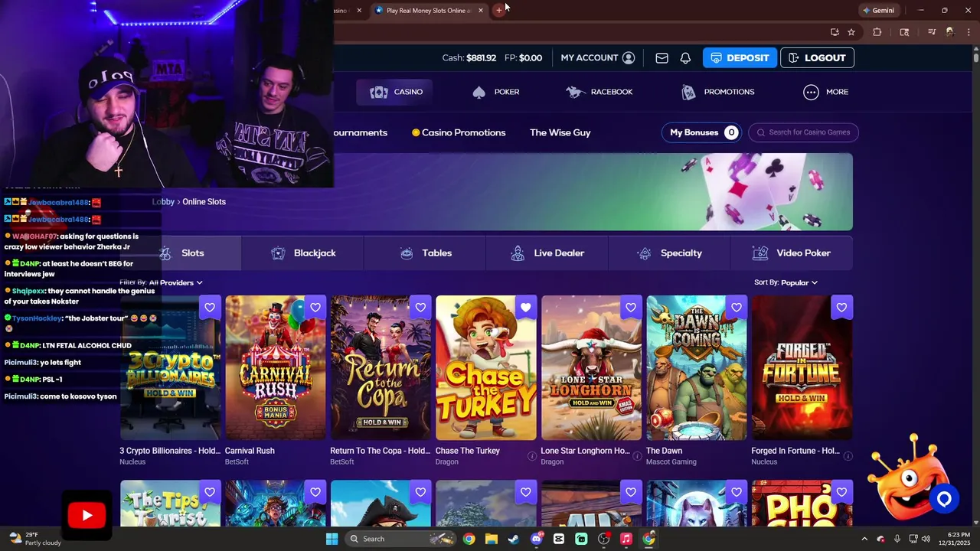Viewport: 980px width, 551px height.
Task: Select the Video Poker category tab
Action: tap(792, 253)
